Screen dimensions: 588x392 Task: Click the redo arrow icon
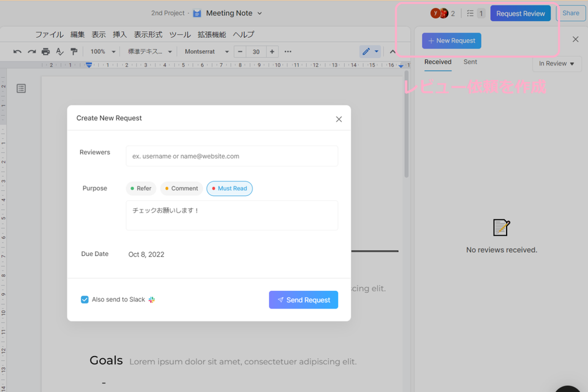click(x=31, y=51)
